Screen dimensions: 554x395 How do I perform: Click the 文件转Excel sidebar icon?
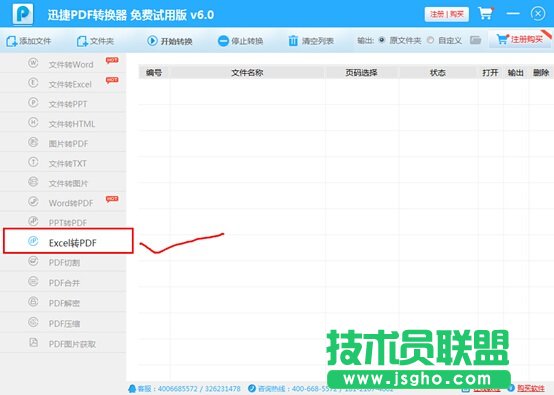coord(33,83)
